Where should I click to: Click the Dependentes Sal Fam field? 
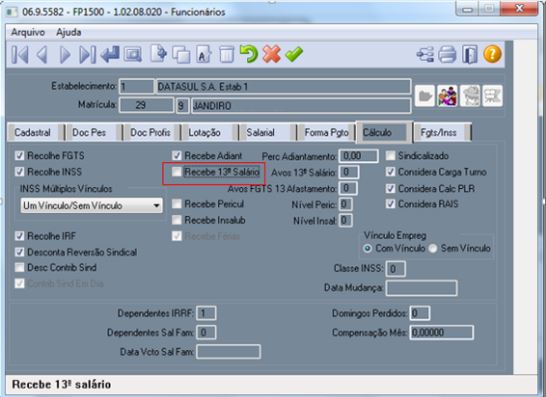206,333
